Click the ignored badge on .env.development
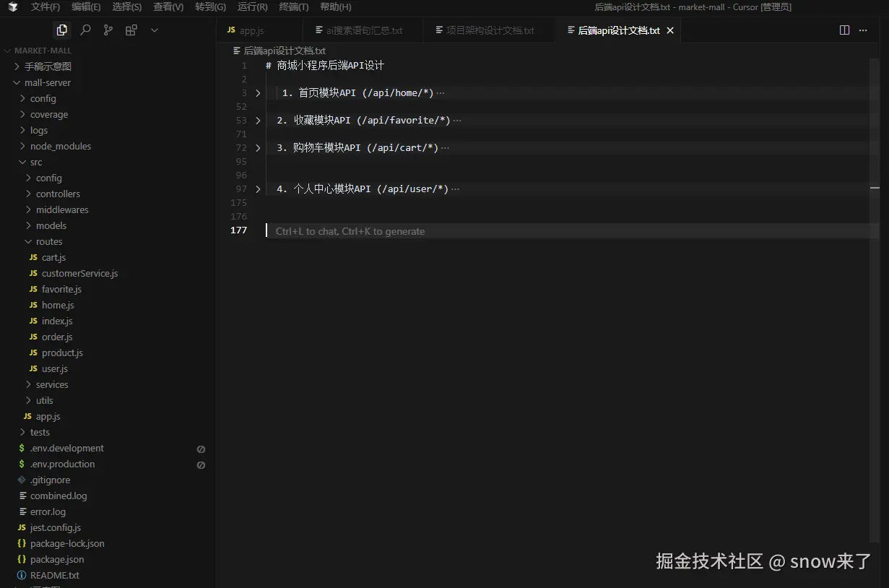The width and height of the screenshot is (889, 588). pos(201,449)
